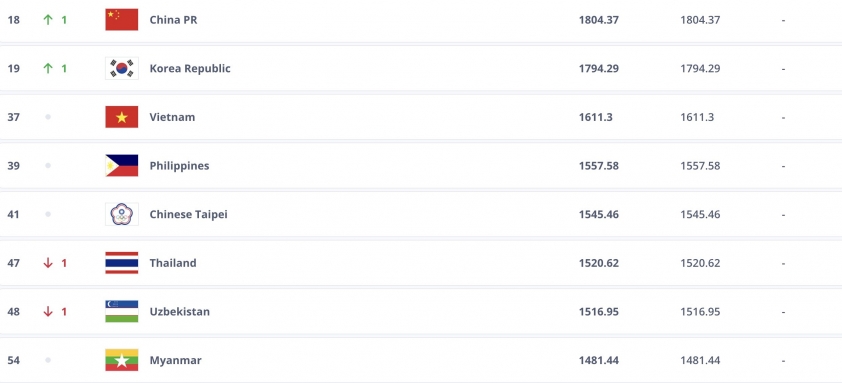Click China PR's green up arrow
The image size is (842, 383).
click(x=48, y=20)
